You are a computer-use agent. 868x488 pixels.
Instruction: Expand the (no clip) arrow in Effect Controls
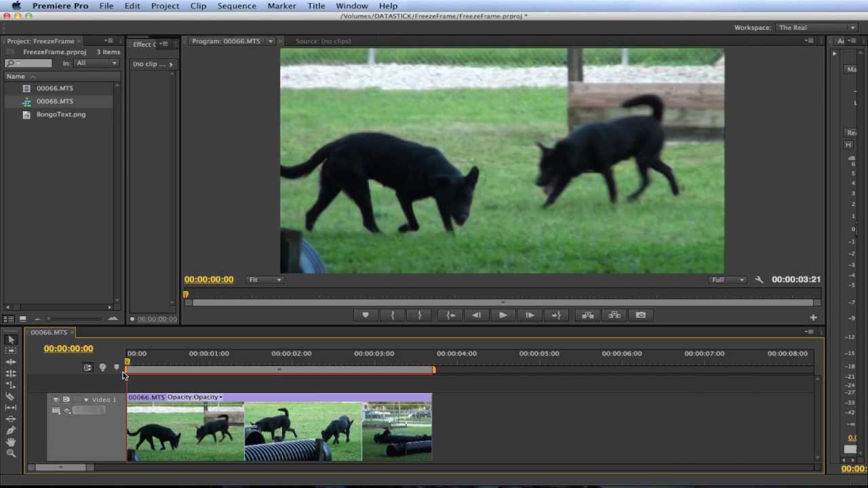tap(170, 64)
